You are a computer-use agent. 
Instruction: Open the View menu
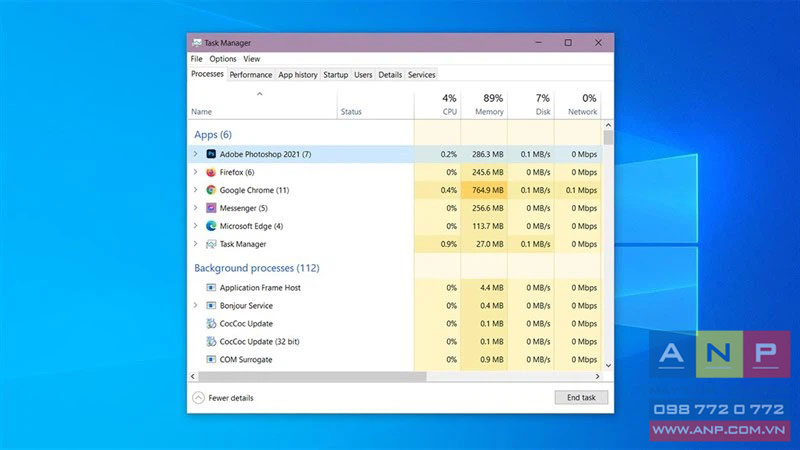pos(252,59)
